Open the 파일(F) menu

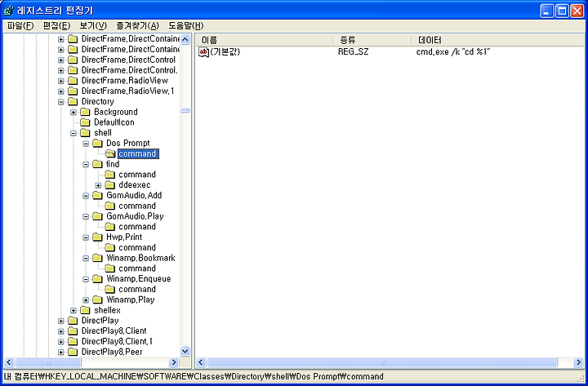point(20,26)
